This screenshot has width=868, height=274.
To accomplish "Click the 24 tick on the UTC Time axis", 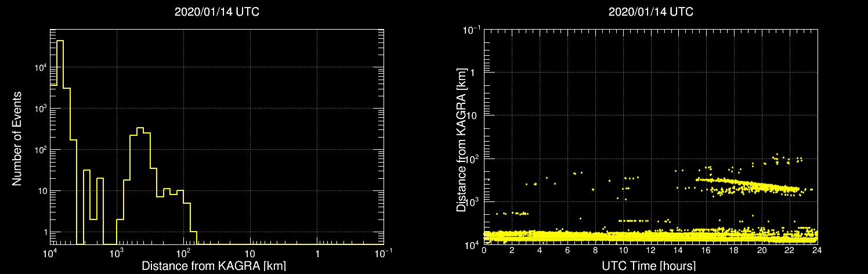I will pyautogui.click(x=817, y=251).
